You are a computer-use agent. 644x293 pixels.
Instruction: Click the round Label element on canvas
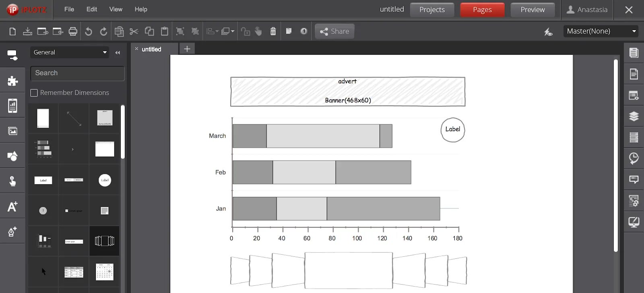453,130
